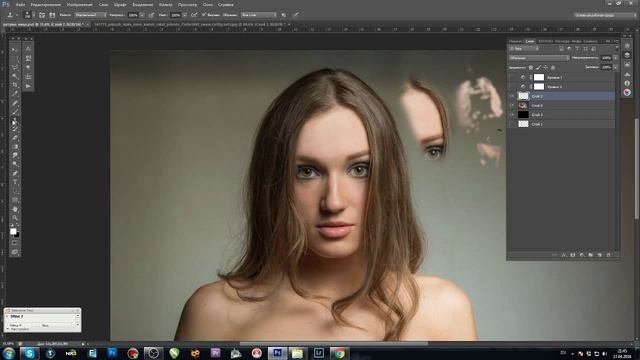The image size is (640, 360).
Task: Select the Gradient tool
Action: (15, 147)
